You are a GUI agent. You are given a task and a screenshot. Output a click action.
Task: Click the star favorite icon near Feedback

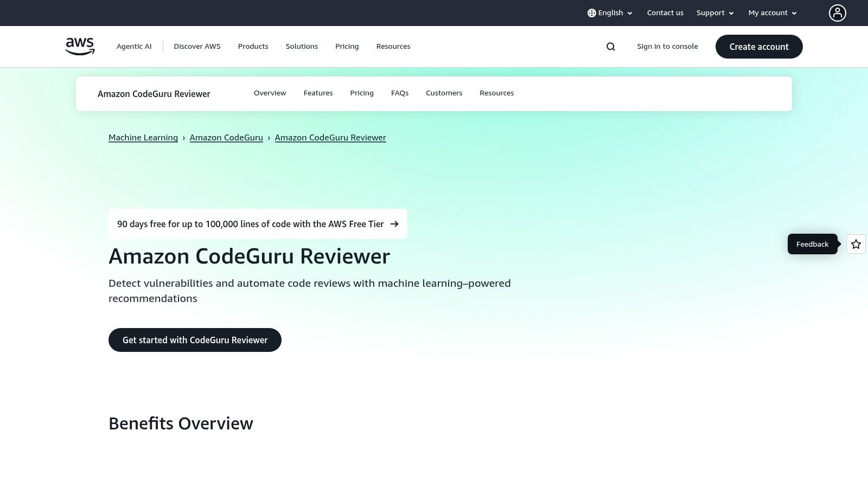coord(856,244)
